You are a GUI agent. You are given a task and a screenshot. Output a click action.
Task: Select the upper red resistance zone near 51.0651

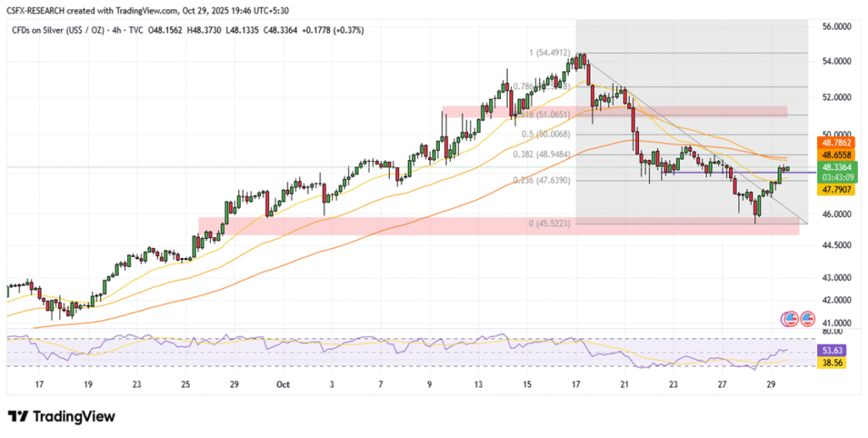click(615, 112)
